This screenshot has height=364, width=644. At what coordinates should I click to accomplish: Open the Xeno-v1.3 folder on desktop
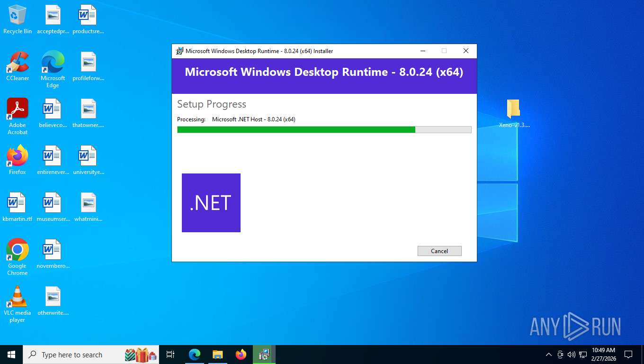[x=514, y=113]
